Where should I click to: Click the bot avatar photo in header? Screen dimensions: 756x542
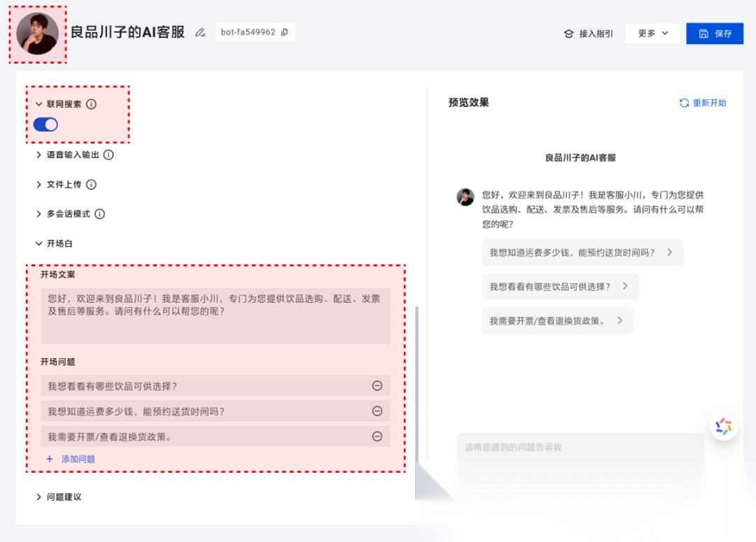tap(38, 34)
